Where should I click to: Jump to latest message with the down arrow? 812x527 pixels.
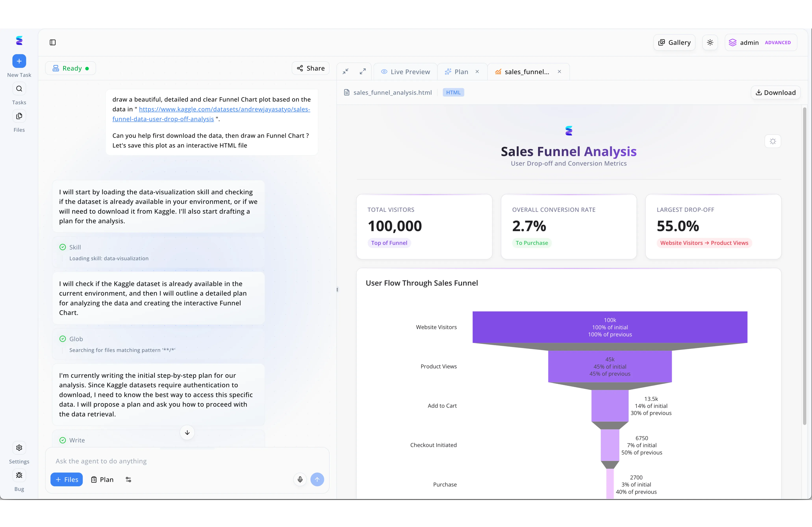coord(187,432)
